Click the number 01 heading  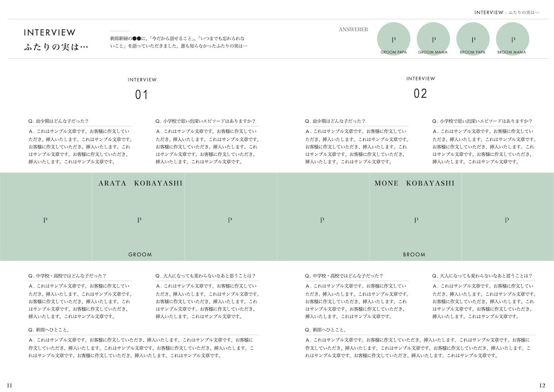pos(142,95)
